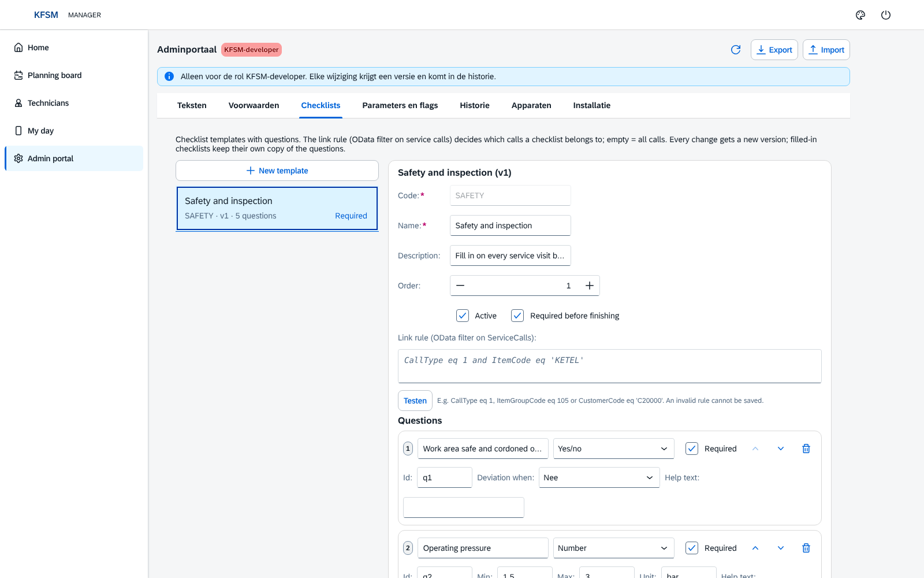This screenshot has width=924, height=578.
Task: Delete question 1 with trash icon
Action: click(x=806, y=449)
